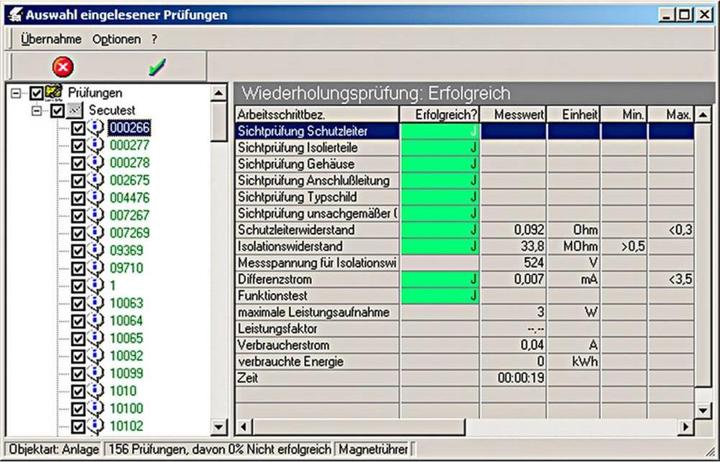The height and width of the screenshot is (462, 720).
Task: Select tree entry 10102
Action: pos(126,426)
